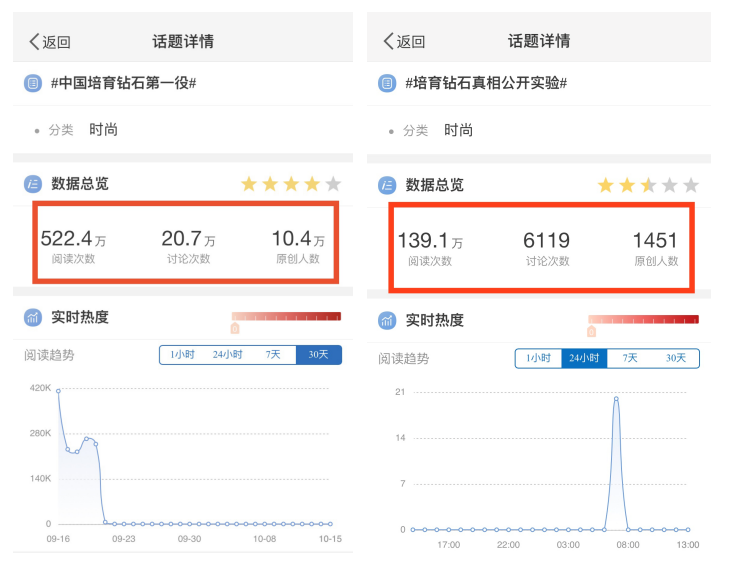Switch left chart to 7天 range

coord(273,355)
